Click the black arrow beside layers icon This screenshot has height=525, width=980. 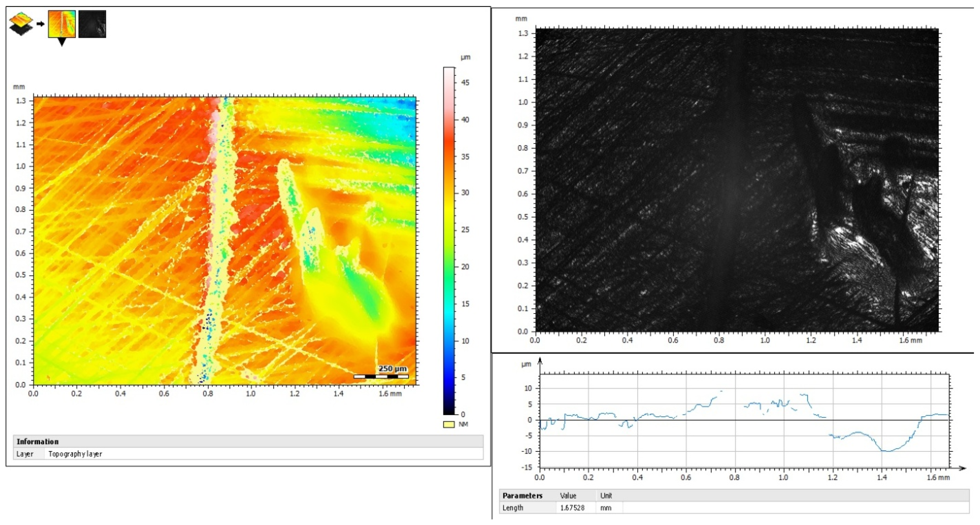tap(40, 24)
